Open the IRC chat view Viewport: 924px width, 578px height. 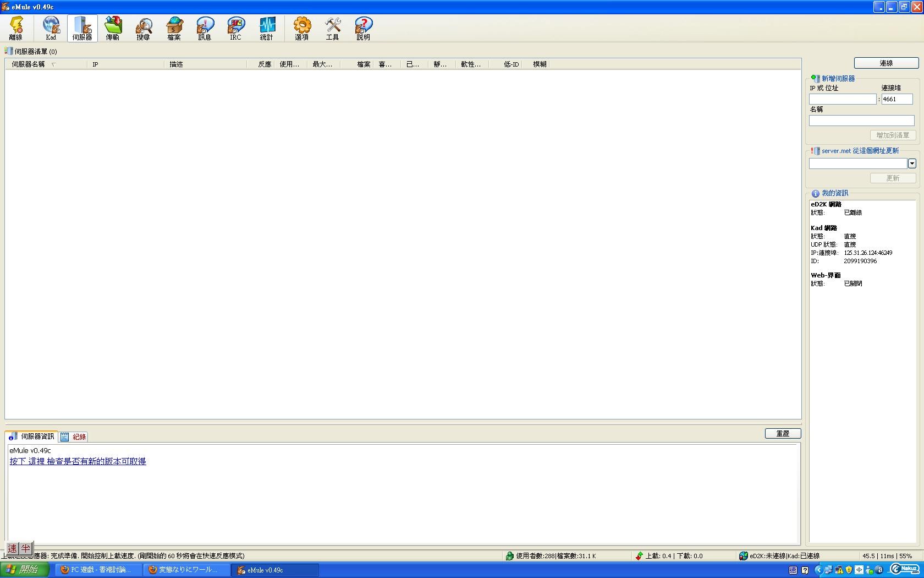[236, 28]
